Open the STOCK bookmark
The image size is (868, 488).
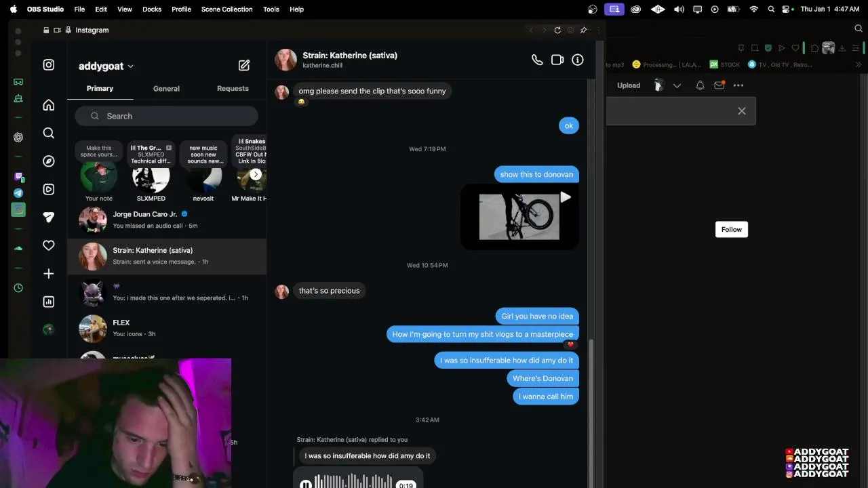725,65
